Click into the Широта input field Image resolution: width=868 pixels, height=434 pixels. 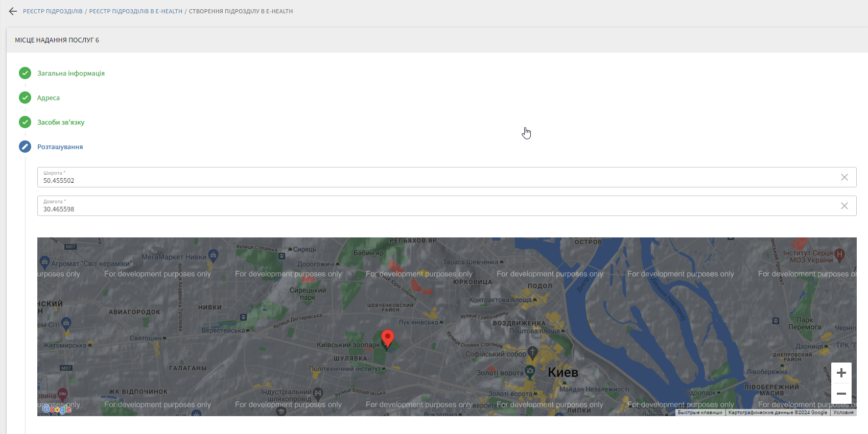point(434,180)
